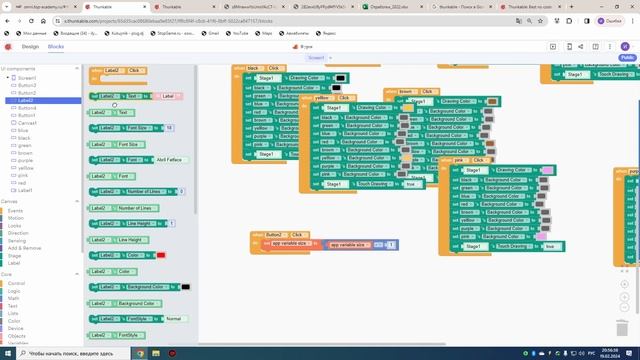Select Button2 in component tree
Viewport: 640px width, 360px height.
click(x=27, y=93)
